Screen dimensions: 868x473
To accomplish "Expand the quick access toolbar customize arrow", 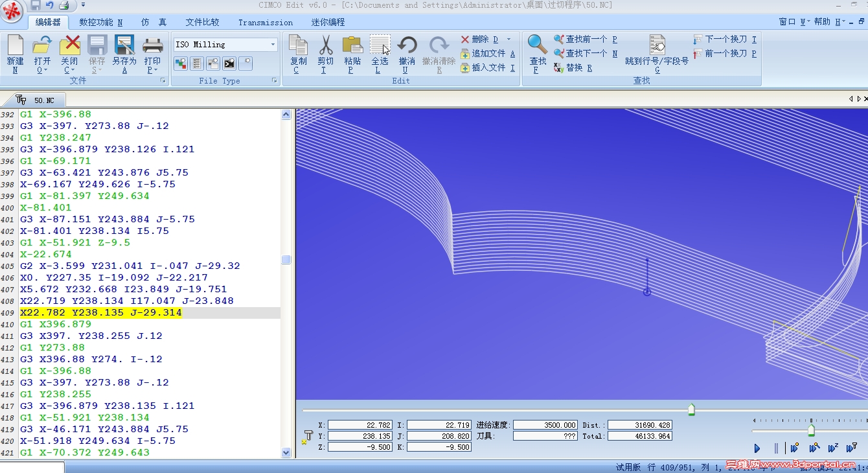I will click(83, 5).
